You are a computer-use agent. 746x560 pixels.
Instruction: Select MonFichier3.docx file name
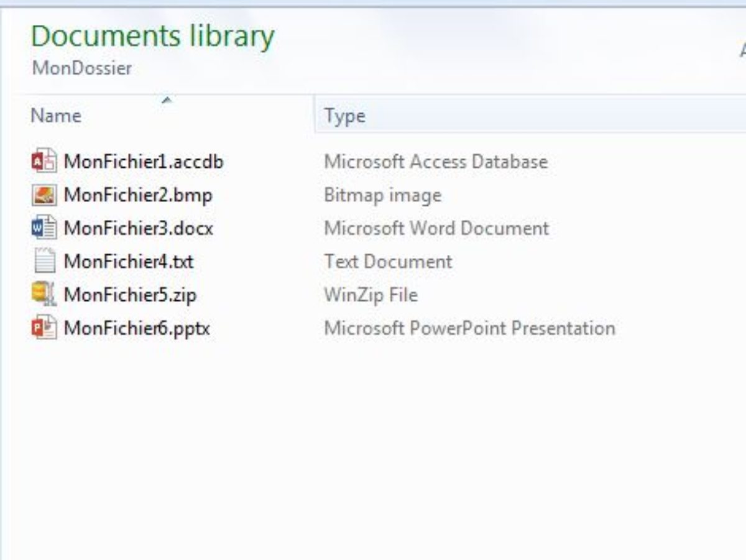click(x=139, y=227)
